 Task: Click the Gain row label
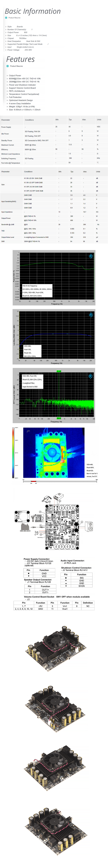(3, 185)
